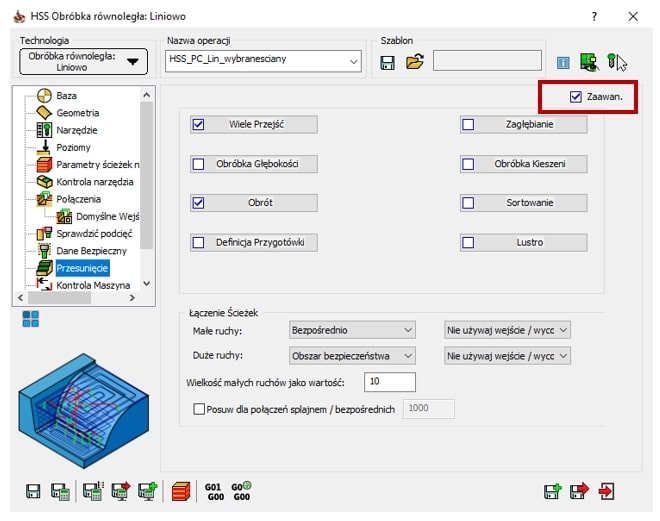The width and height of the screenshot is (660, 521).
Task: Click the simulate with green plus icon
Action: [x=148, y=491]
